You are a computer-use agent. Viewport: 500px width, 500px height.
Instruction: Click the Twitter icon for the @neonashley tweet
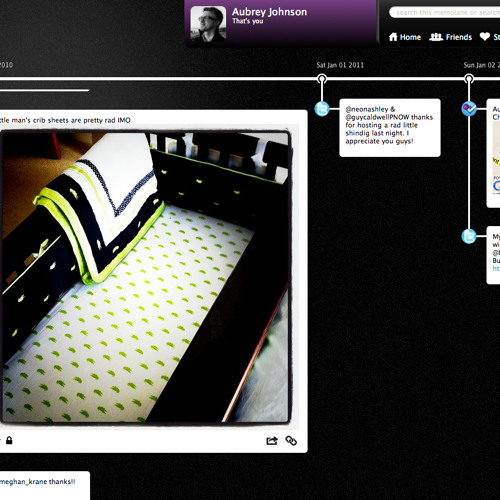[x=322, y=109]
